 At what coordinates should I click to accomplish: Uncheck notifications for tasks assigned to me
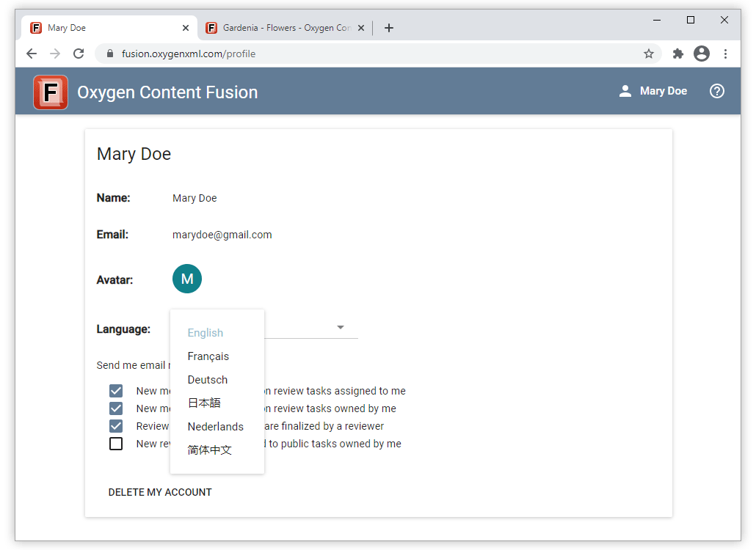pyautogui.click(x=116, y=391)
